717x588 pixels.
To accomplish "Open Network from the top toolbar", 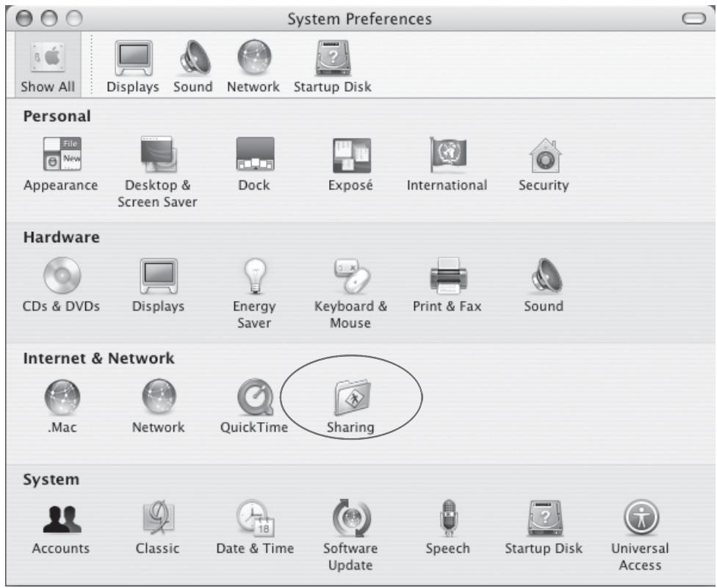I will tap(253, 66).
